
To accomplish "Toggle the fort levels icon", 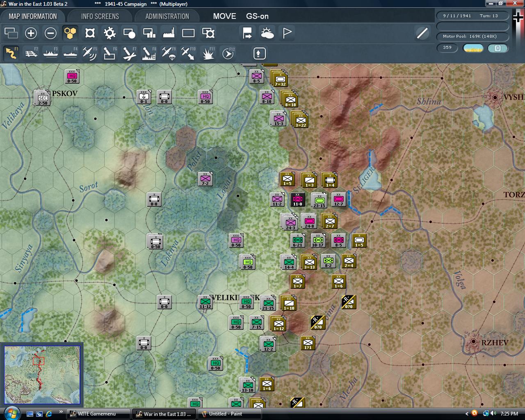I will [x=90, y=33].
